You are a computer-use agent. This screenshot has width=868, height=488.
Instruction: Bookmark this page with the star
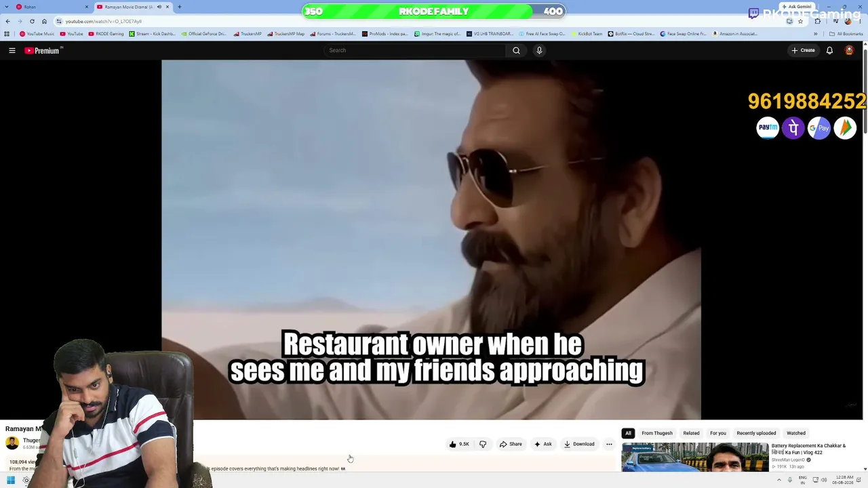tap(800, 21)
